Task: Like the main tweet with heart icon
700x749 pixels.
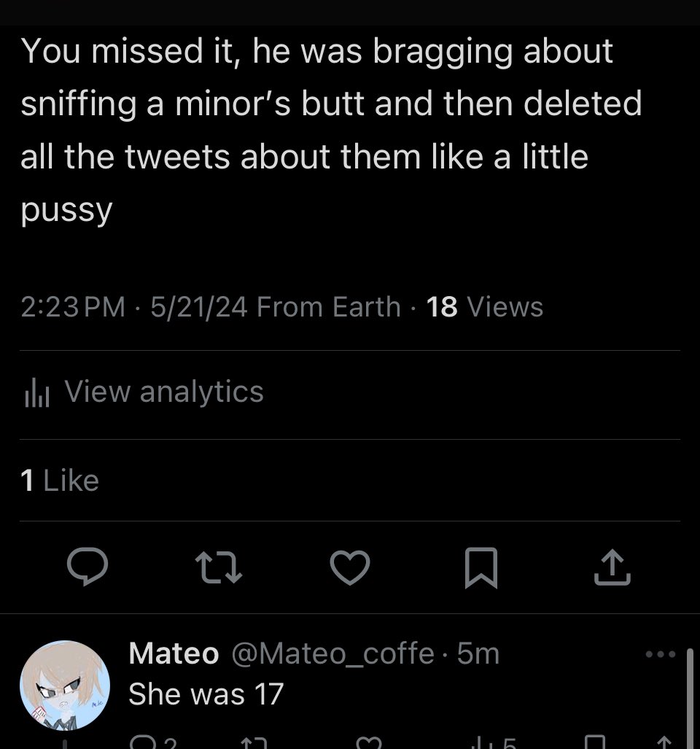Action: click(350, 568)
